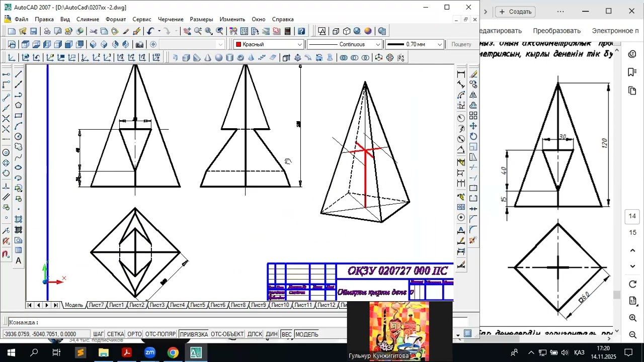Select the Rectangle draw tool
Viewport: 644px width, 362px height.
(x=19, y=116)
